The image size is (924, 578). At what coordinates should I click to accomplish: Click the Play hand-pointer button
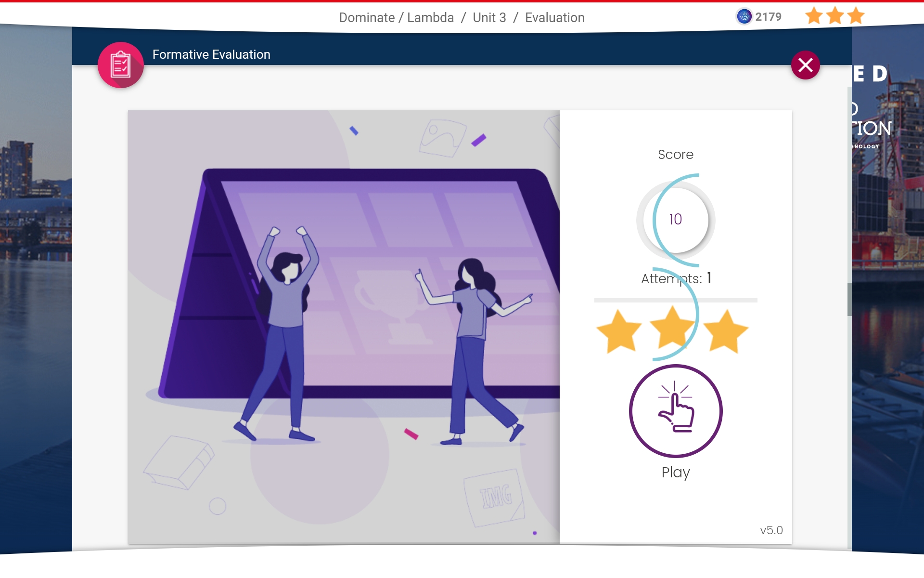pyautogui.click(x=676, y=411)
